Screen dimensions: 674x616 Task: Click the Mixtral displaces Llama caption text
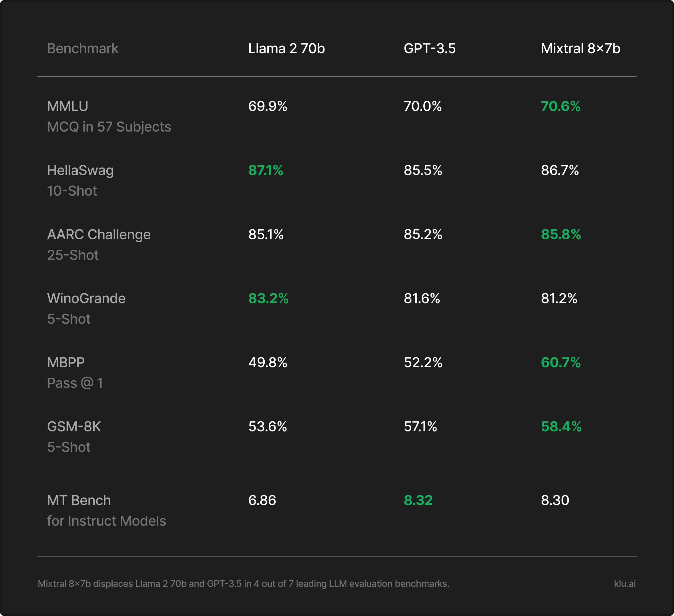(244, 584)
